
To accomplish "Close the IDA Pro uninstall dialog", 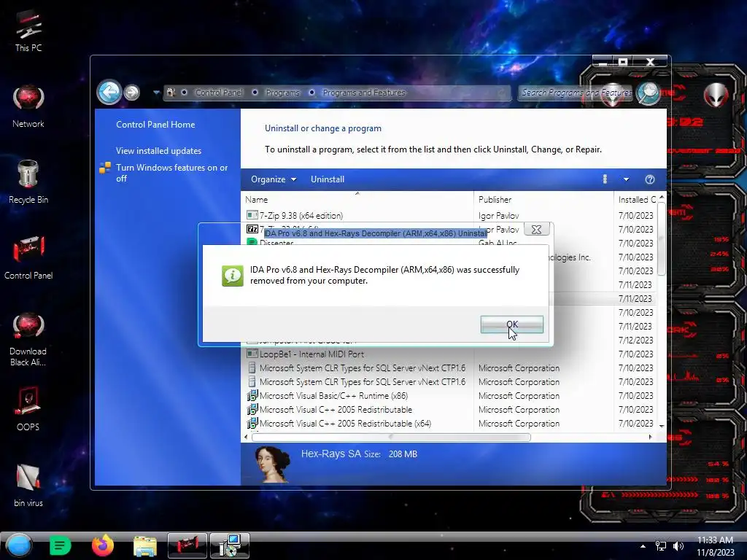I will point(536,230).
